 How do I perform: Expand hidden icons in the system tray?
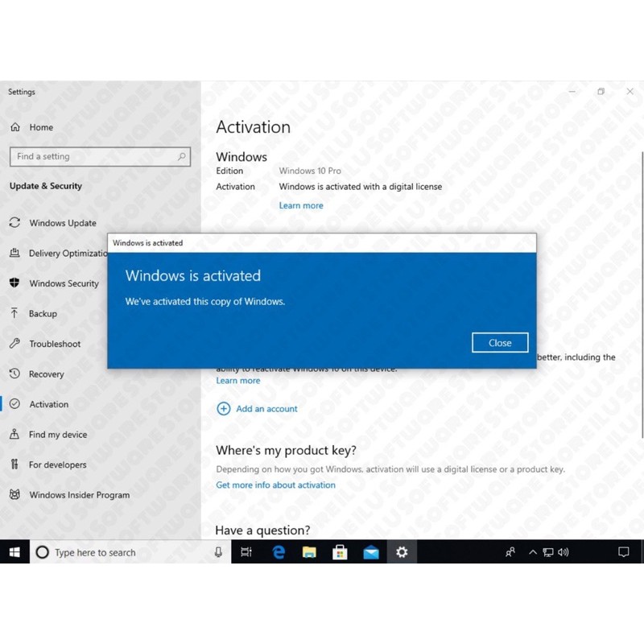tap(533, 552)
